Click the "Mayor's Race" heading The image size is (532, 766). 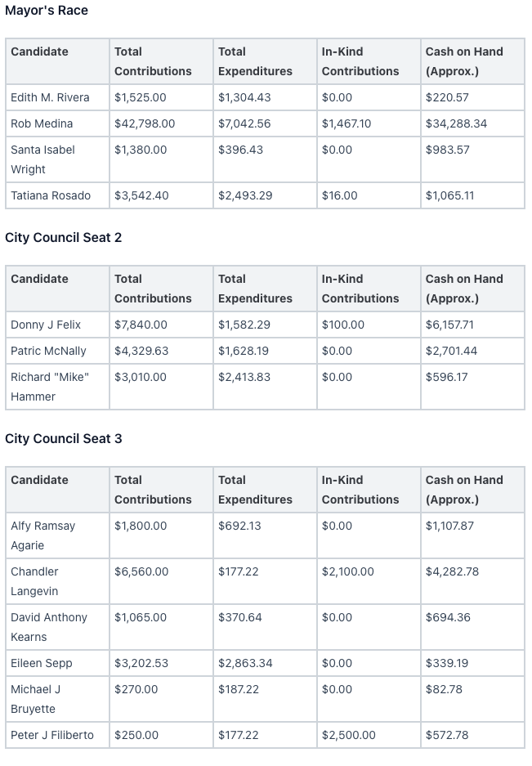[x=47, y=11]
